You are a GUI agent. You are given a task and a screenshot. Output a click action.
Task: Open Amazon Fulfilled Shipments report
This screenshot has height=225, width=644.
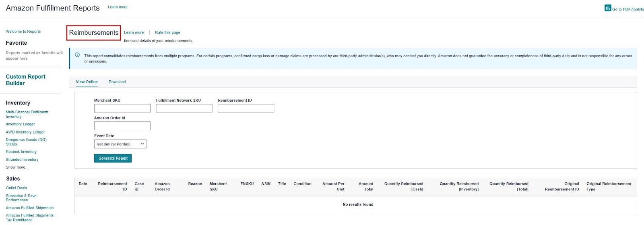30,208
